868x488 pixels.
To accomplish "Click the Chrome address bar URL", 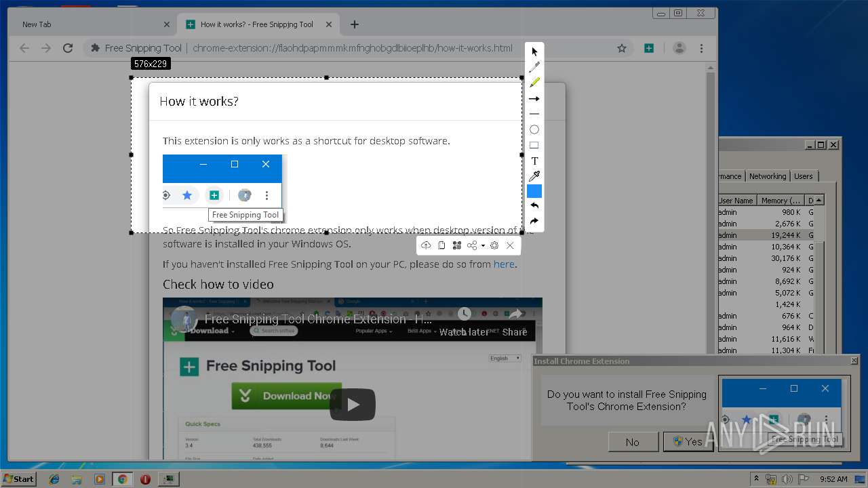I will click(x=353, y=48).
